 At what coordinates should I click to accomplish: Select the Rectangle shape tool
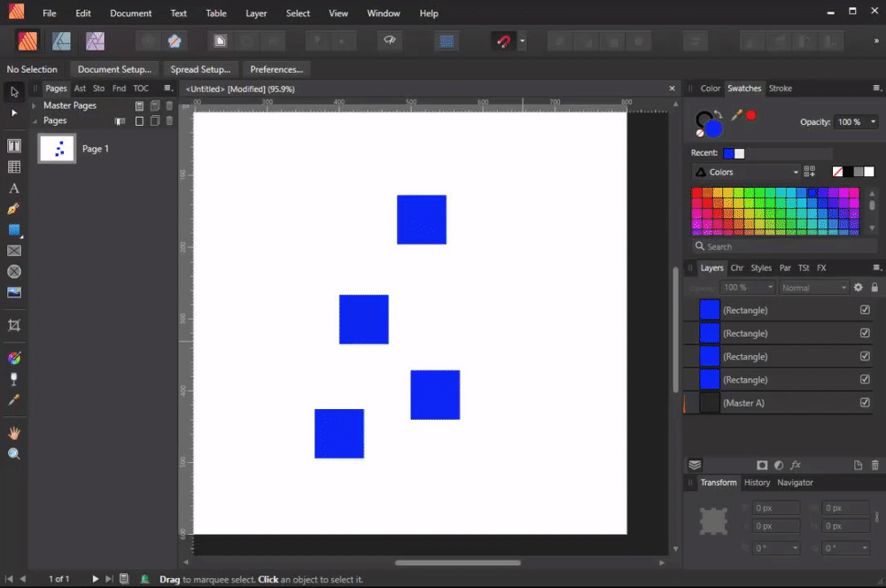coord(14,230)
